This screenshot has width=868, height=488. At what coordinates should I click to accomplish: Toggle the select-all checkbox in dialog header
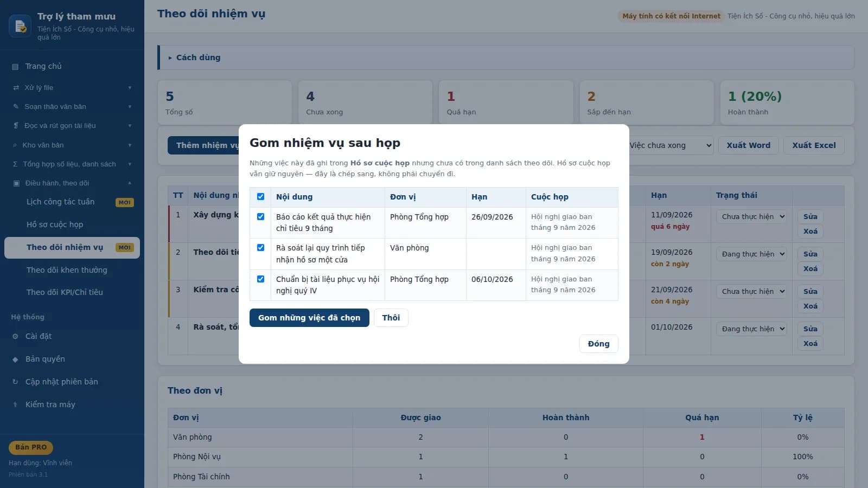pos(260,197)
